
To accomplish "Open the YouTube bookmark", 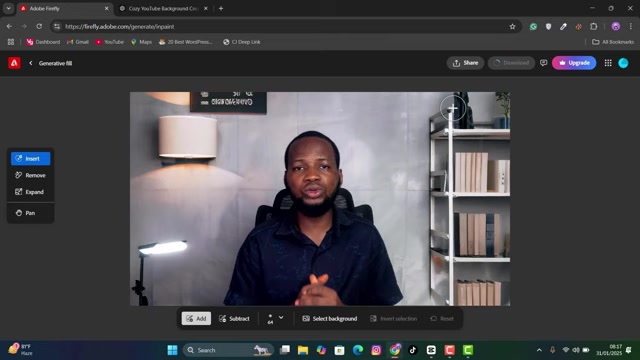I will 109,42.
